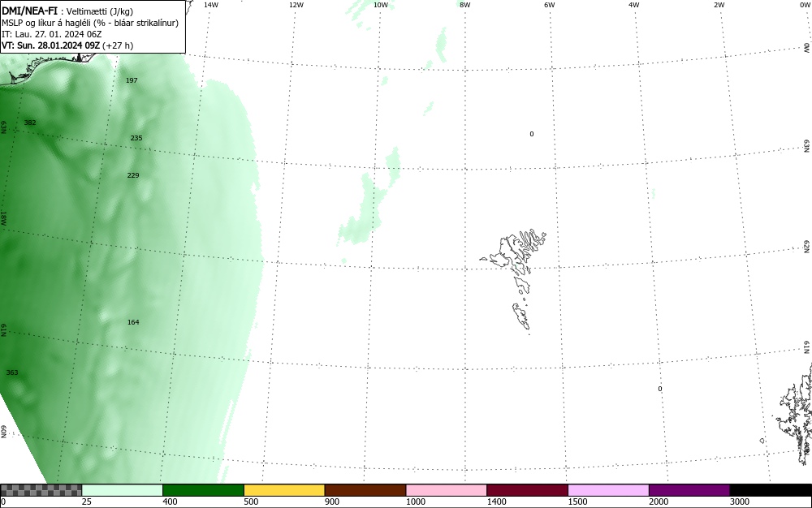
Task: Click the legend scale number 400
Action: 170,502
